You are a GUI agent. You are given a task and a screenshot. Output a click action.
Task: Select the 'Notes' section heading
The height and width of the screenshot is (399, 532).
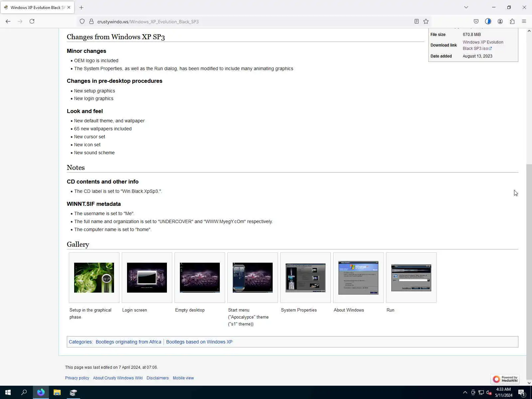click(x=76, y=168)
